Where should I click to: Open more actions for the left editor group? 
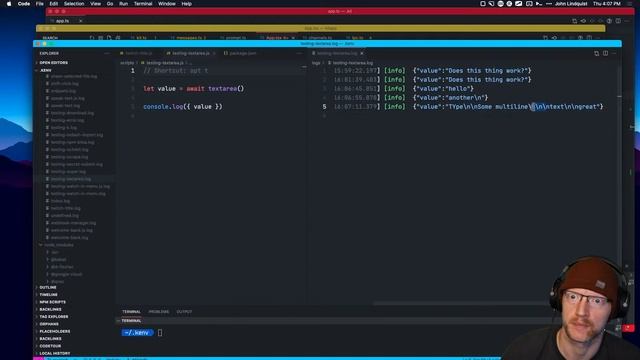[299, 53]
